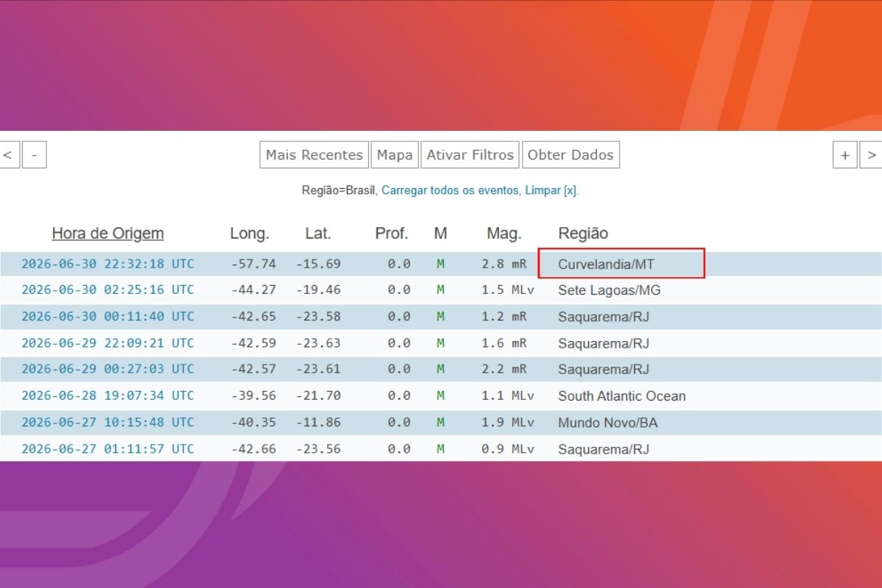Open event at 2026-06-28 19:07:34 UTC
This screenshot has height=588, width=882.
(108, 396)
